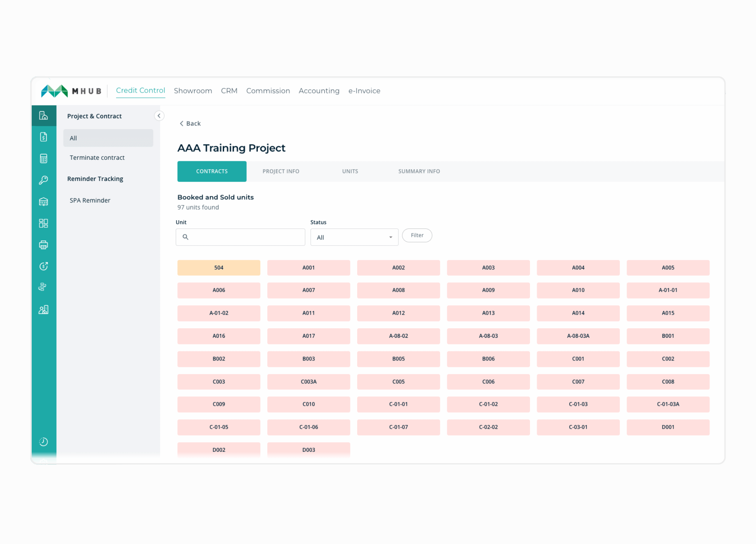This screenshot has height=544, width=756.
Task: Switch to Showroom module
Action: point(193,91)
